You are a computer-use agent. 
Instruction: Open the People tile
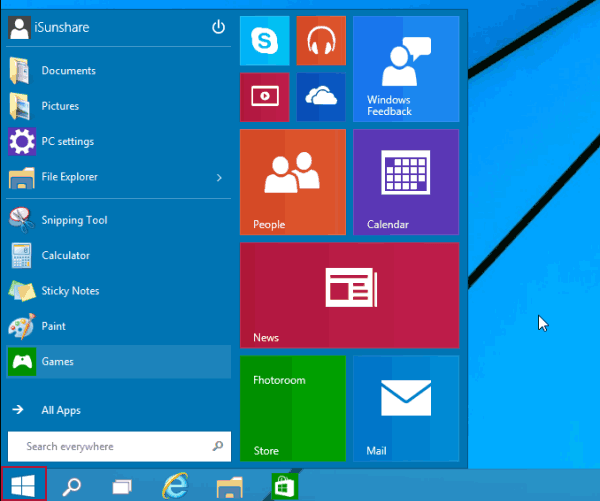click(x=293, y=182)
